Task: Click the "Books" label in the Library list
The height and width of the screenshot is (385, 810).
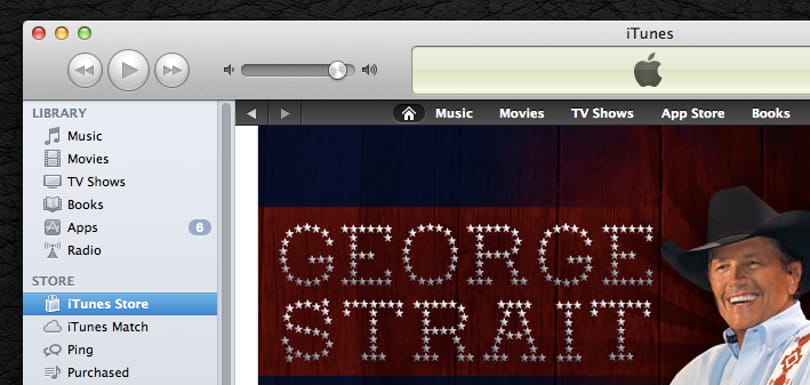Action: 85,205
